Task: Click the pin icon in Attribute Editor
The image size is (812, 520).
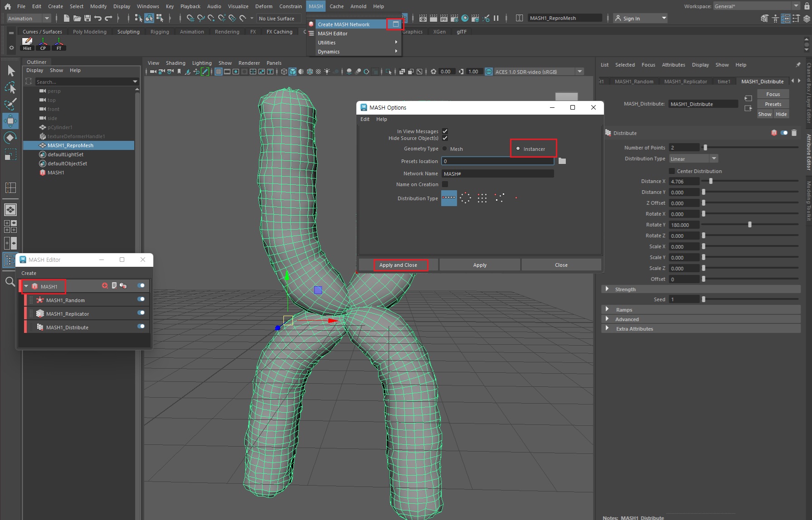Action: (798, 65)
